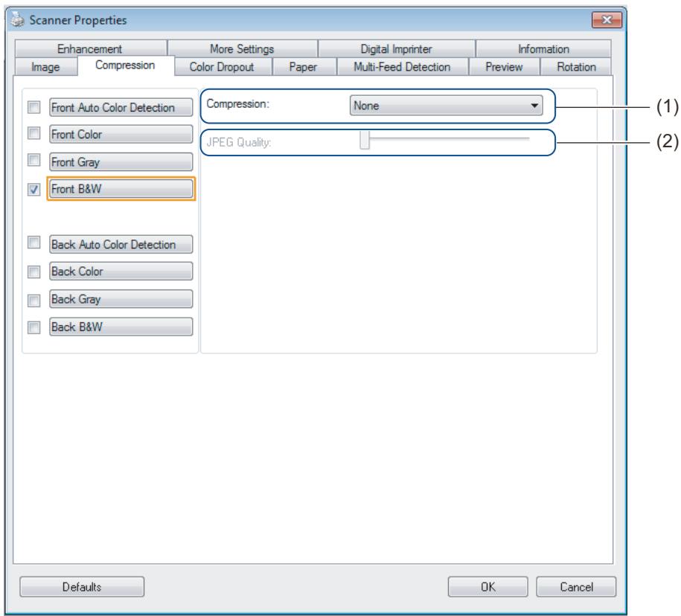
Task: Switch to the Image tab
Action: [45, 67]
